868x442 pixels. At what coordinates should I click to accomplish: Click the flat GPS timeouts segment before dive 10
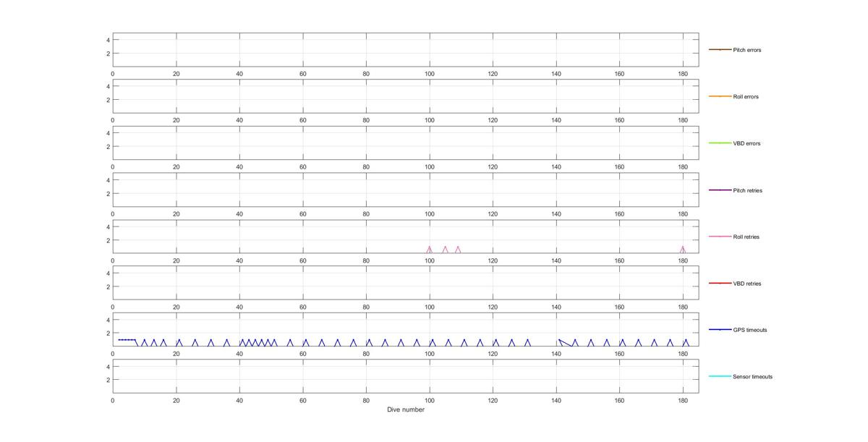[127, 339]
